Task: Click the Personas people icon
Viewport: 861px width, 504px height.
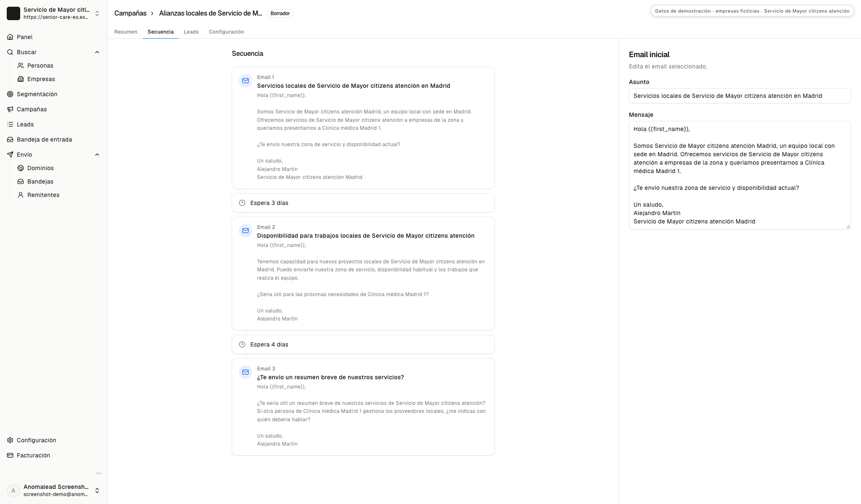Action: point(21,66)
